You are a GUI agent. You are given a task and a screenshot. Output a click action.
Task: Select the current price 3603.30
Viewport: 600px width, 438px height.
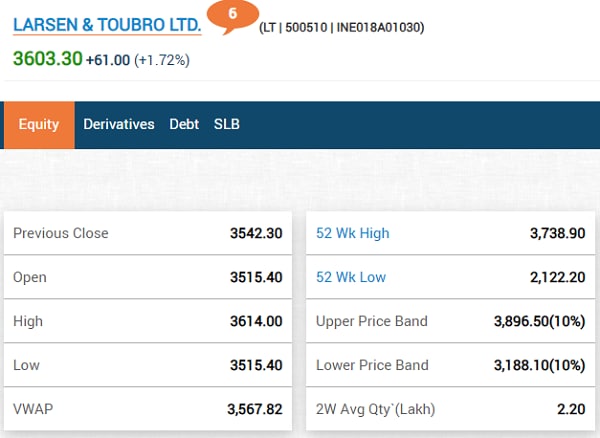(x=48, y=59)
